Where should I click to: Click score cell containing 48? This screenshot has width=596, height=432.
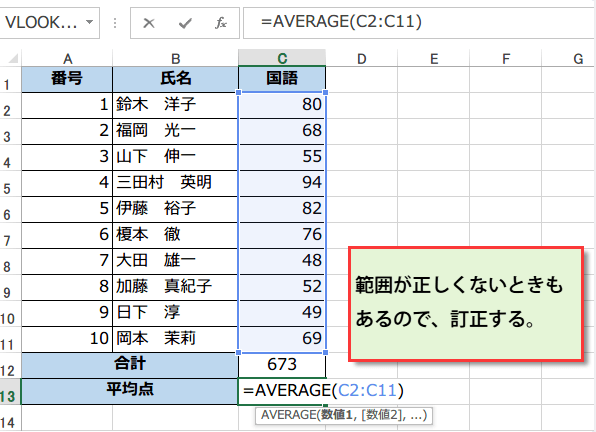point(282,261)
